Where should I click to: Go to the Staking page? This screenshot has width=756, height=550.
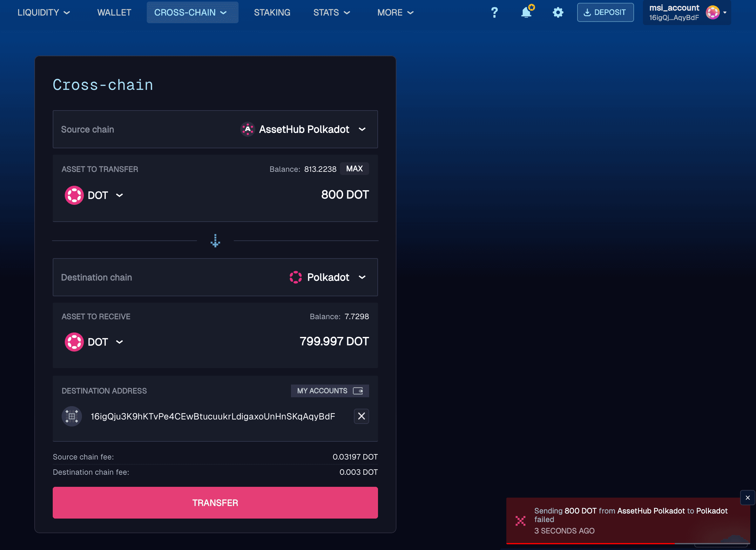[x=272, y=13]
